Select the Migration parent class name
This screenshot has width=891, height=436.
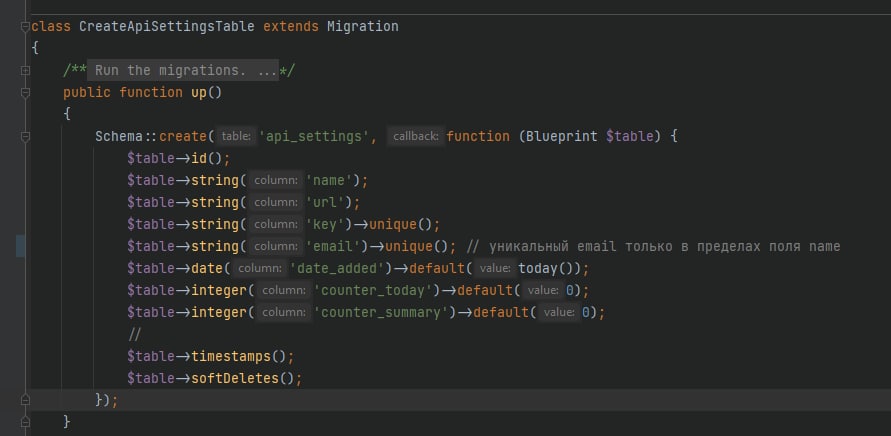click(363, 27)
